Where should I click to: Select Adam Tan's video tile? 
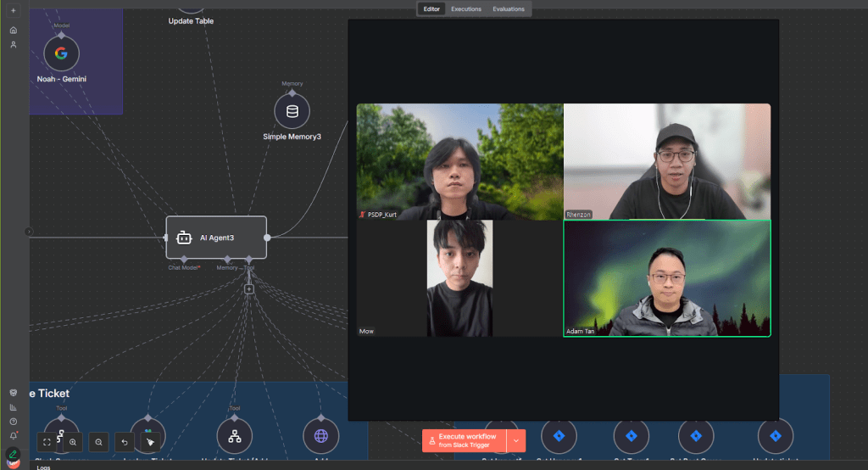667,278
